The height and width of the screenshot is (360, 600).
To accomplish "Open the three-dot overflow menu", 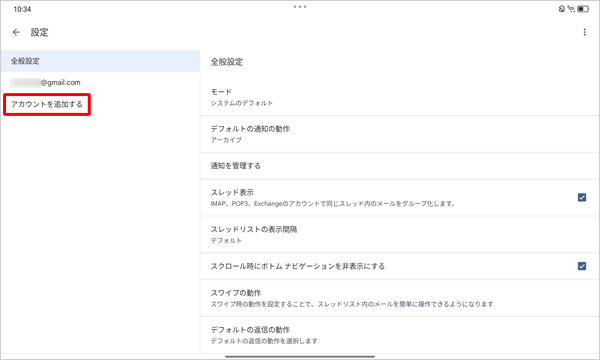I will coord(584,33).
